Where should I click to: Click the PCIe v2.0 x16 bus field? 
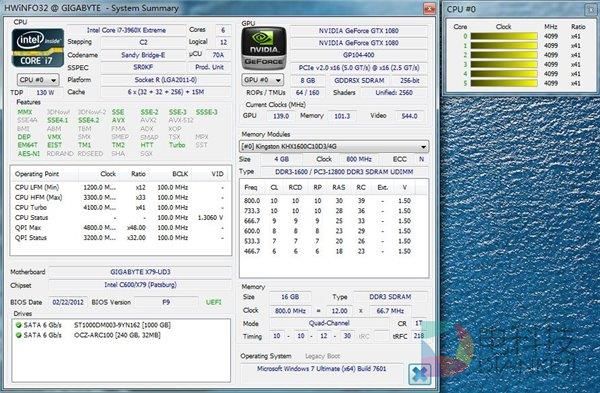pyautogui.click(x=359, y=68)
